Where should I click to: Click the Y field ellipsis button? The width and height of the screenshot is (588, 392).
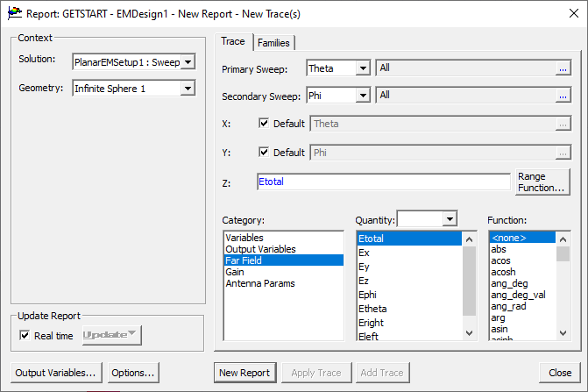point(563,153)
